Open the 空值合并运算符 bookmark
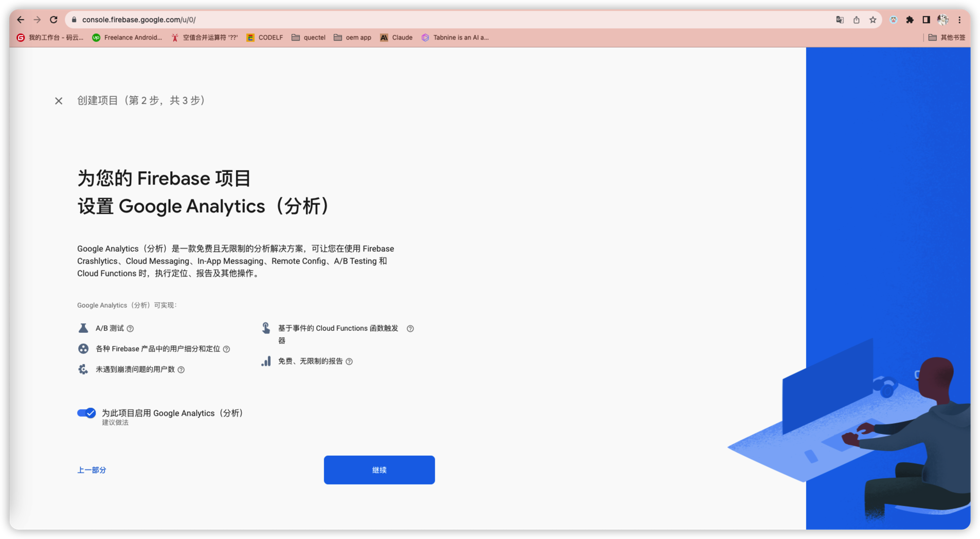Screen dimensions: 980x539 pos(205,38)
